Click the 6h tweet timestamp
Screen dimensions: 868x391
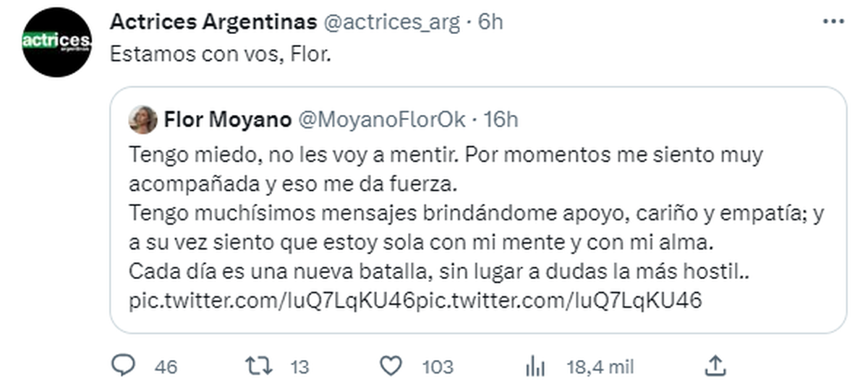490,22
